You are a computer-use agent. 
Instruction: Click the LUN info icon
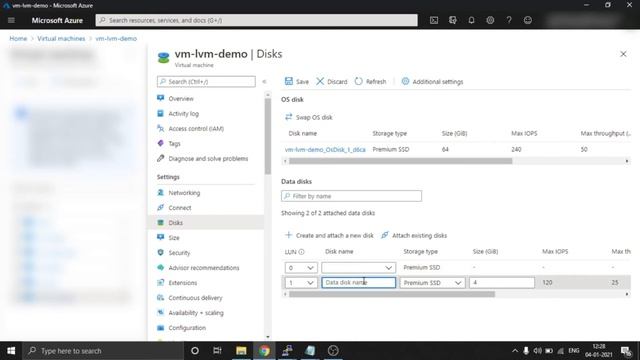302,252
